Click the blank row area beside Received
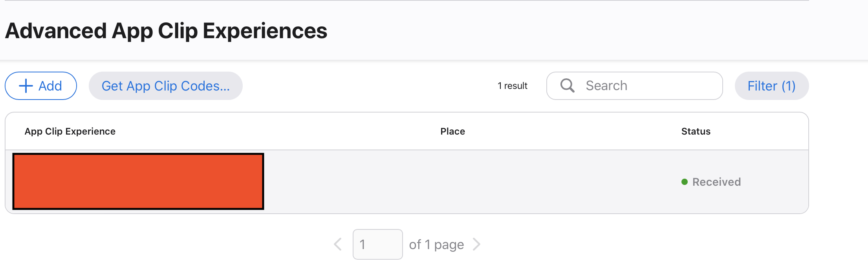Viewport: 868px width, 266px height. [x=774, y=182]
